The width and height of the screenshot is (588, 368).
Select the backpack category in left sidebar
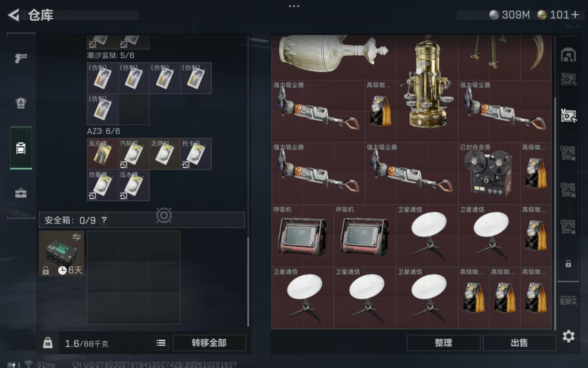[x=21, y=103]
